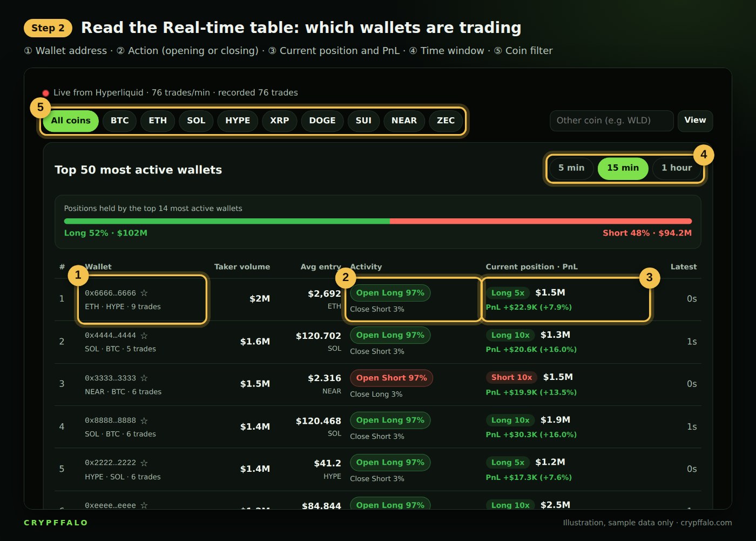Click the Taker volume column header
This screenshot has width=756, height=541.
pyautogui.click(x=242, y=267)
